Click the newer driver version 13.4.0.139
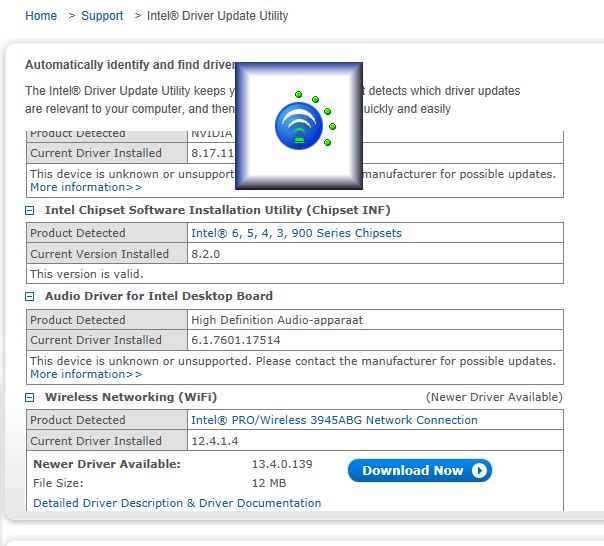This screenshot has height=546, width=604. tap(282, 464)
